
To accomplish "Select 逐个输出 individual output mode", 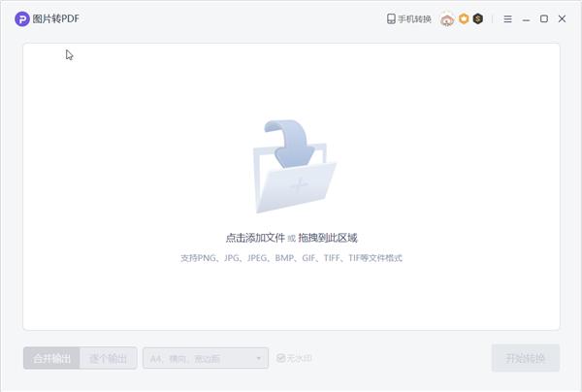I will [x=108, y=359].
